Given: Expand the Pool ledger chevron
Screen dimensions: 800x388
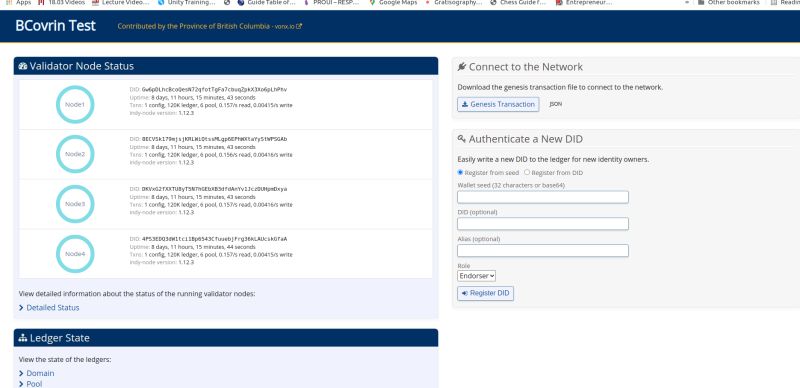Looking at the screenshot, I should [x=21, y=384].
